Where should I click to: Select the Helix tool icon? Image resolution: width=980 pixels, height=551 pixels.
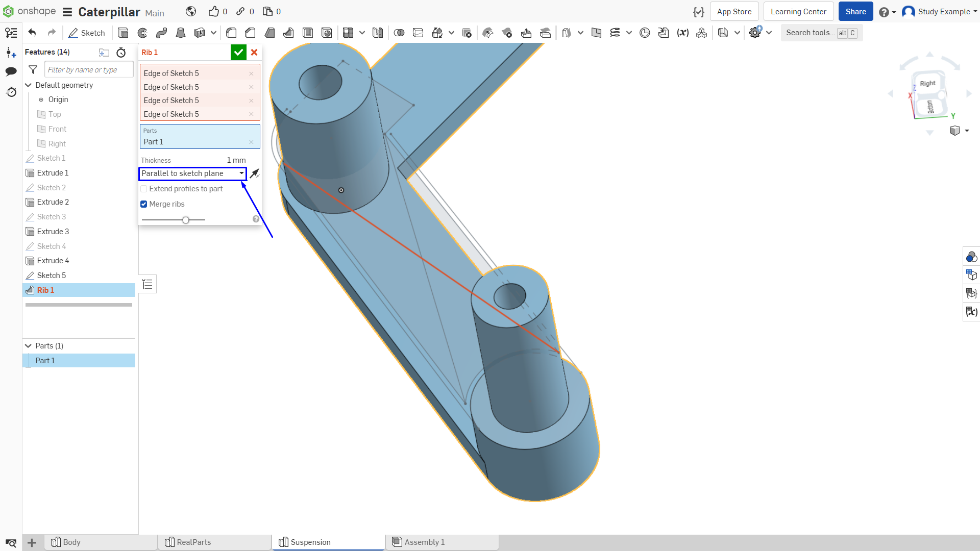[x=615, y=33]
